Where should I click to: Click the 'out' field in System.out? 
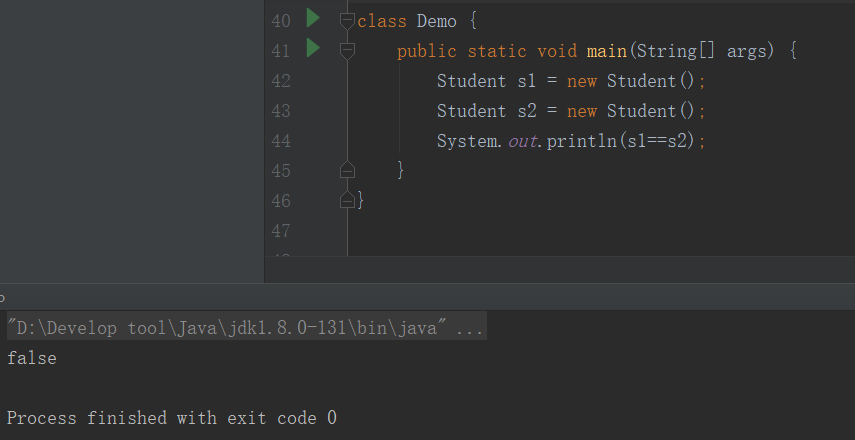point(522,141)
